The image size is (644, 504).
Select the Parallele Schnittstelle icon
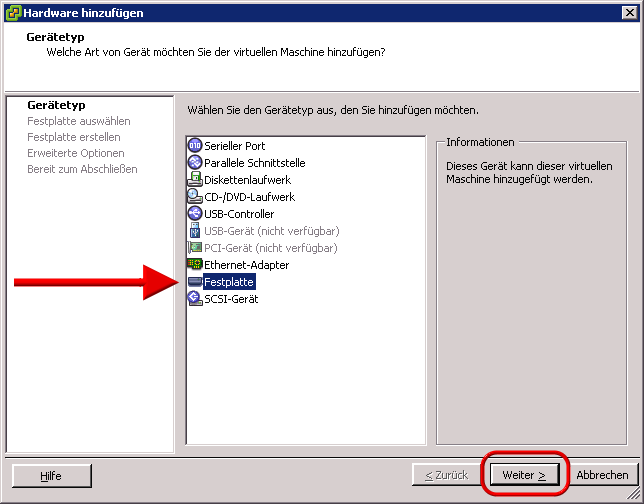pos(195,163)
